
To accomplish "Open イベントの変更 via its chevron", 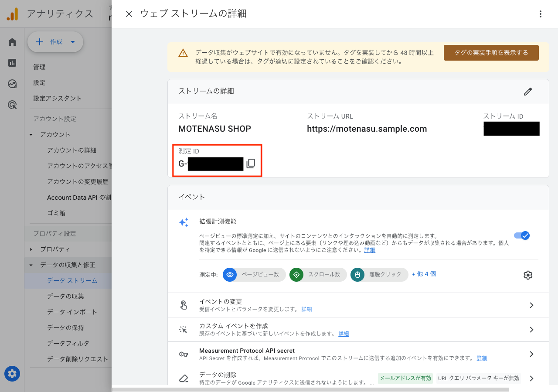I will [531, 305].
